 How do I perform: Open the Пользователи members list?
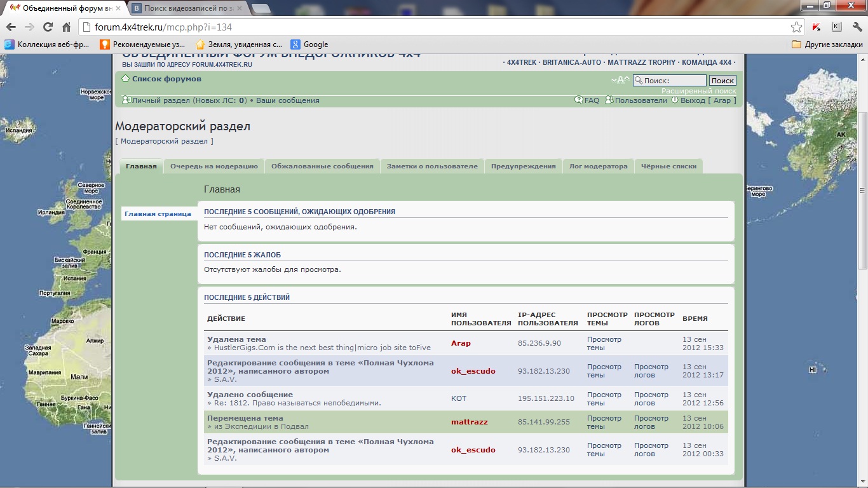[x=641, y=100]
